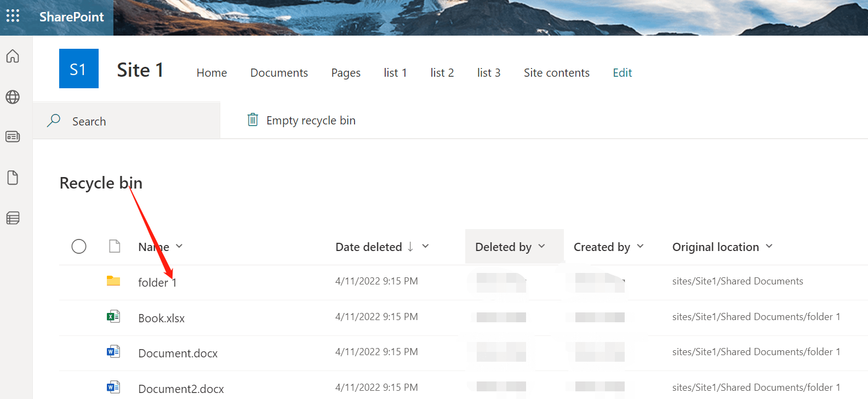Click folder 1 original location path
Image resolution: width=868 pixels, height=399 pixels.
[738, 281]
